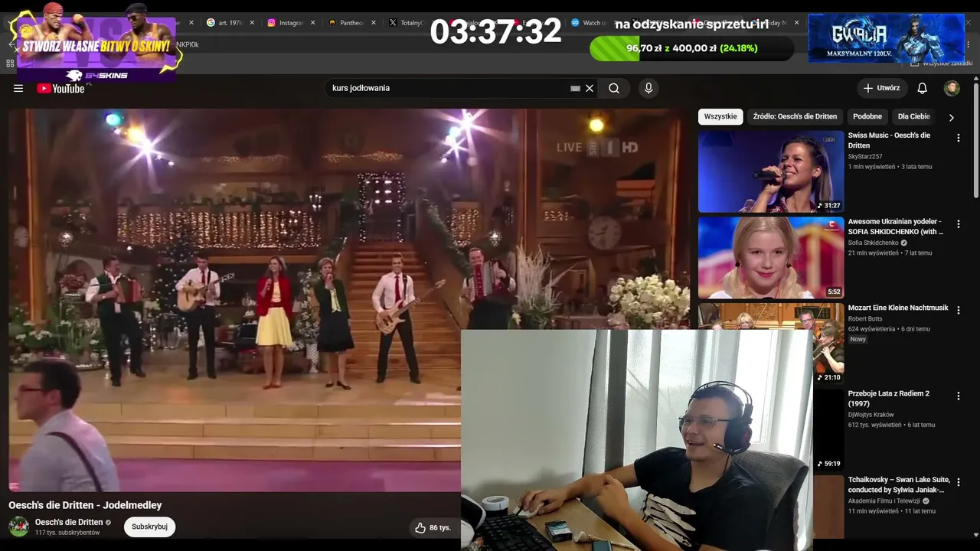Select the 'Wszystkie' filter chip
Viewport: 980px width, 551px height.
click(x=720, y=116)
